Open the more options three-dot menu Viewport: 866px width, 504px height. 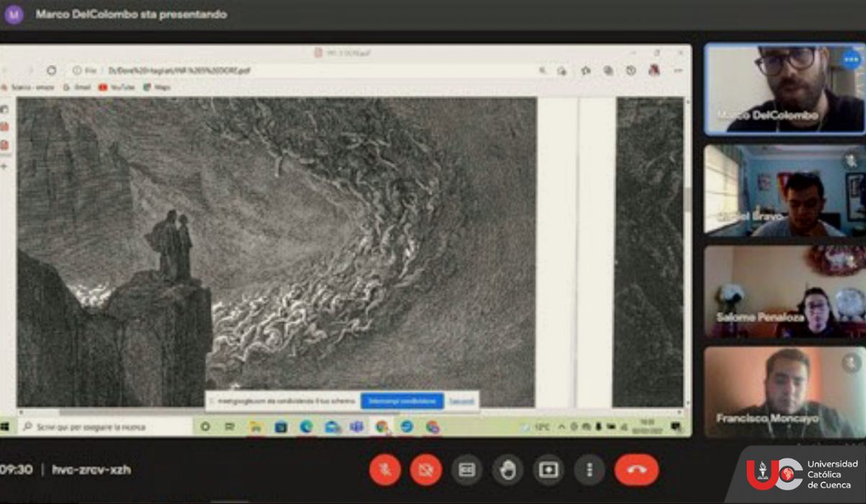point(590,470)
